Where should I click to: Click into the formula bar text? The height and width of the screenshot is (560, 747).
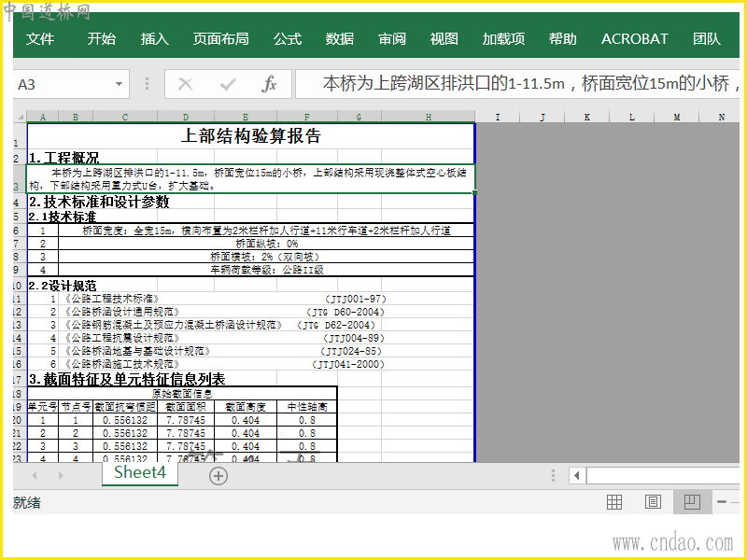click(517, 84)
